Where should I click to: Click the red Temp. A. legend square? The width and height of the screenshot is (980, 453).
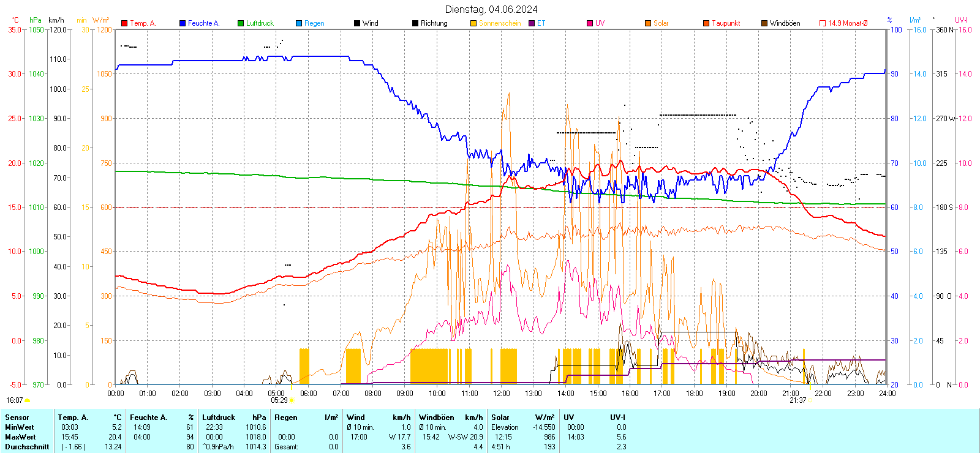(x=124, y=23)
